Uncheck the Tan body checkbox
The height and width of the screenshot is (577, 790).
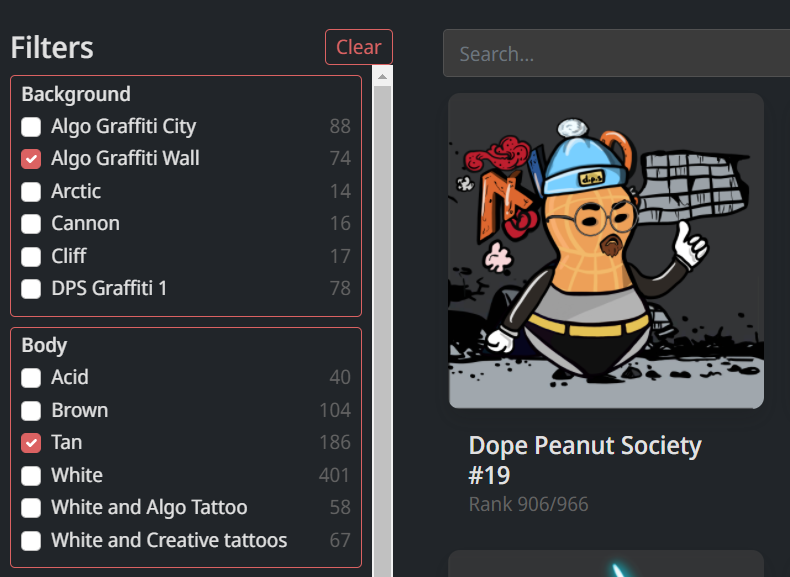pos(31,443)
